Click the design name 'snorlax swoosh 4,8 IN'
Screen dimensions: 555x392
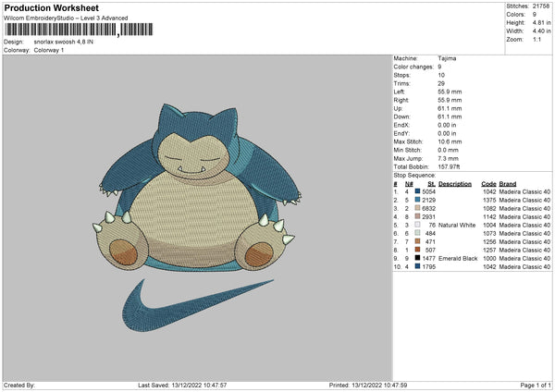[64, 42]
